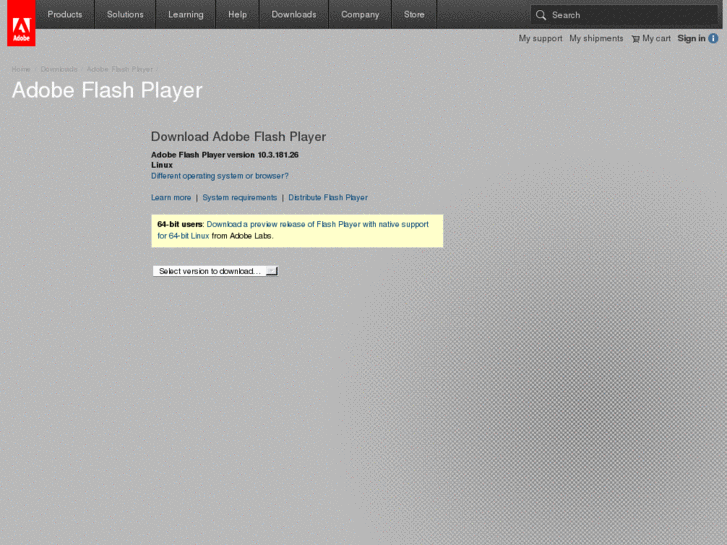Screen dimensions: 727x545
Task: Open the Company menu
Action: click(x=360, y=14)
